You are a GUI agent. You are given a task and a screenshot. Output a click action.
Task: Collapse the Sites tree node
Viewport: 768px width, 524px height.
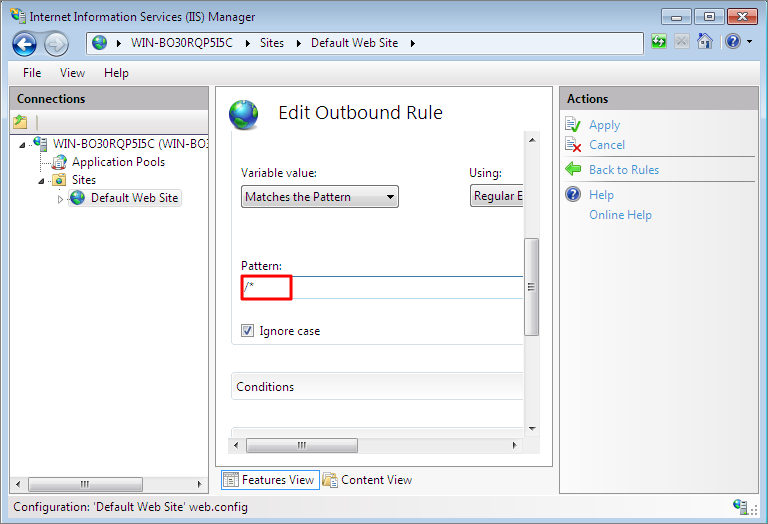click(41, 181)
